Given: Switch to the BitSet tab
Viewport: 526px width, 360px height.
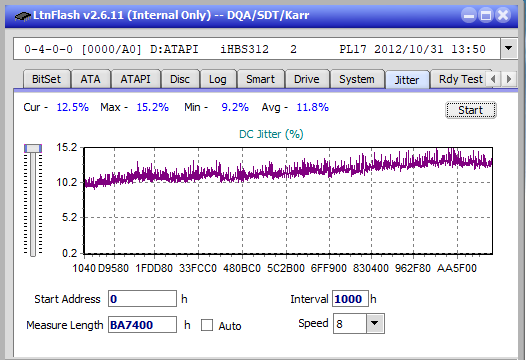Looking at the screenshot, I should pos(46,80).
